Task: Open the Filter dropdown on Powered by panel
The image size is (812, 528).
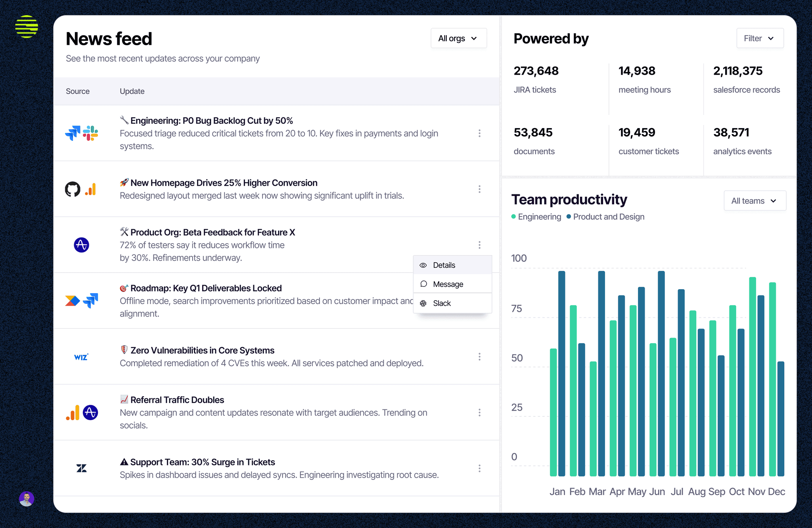Action: coord(760,38)
